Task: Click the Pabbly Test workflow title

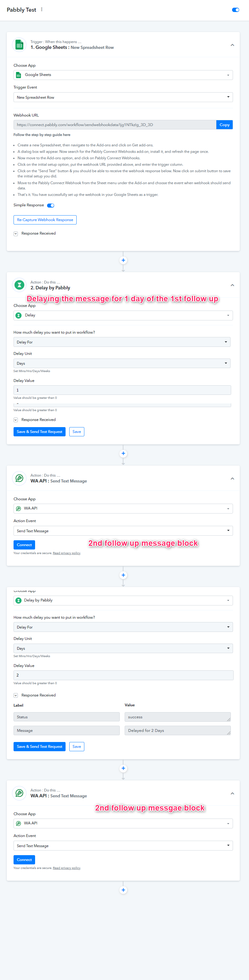Action: tap(21, 10)
